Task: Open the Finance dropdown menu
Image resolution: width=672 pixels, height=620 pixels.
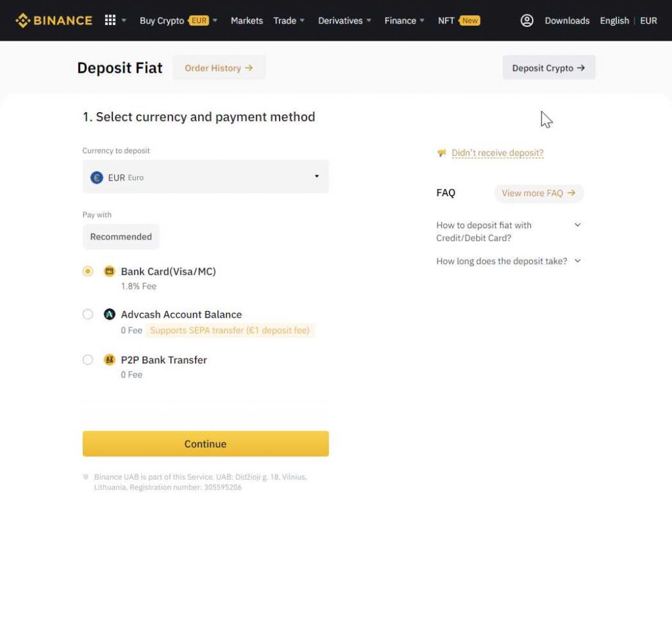Action: pyautogui.click(x=404, y=20)
